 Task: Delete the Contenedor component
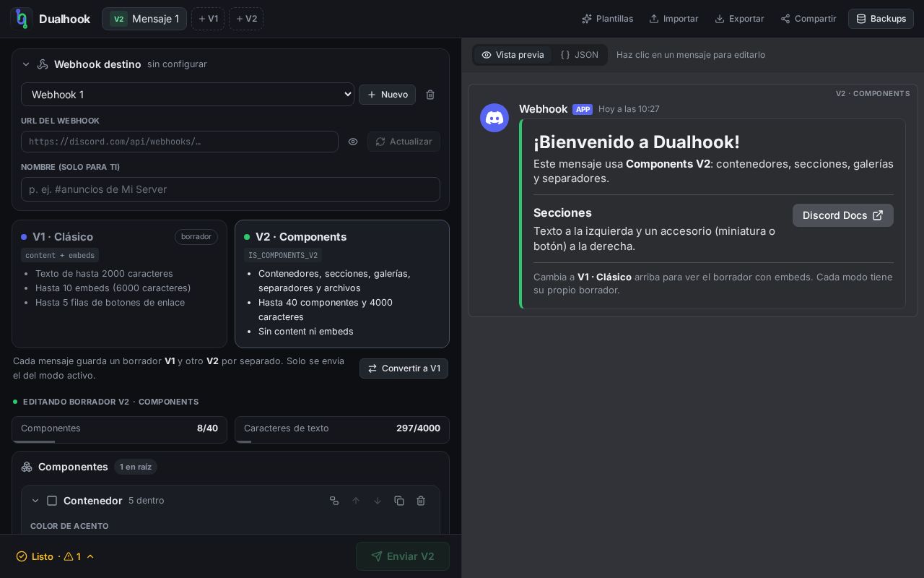click(x=421, y=501)
